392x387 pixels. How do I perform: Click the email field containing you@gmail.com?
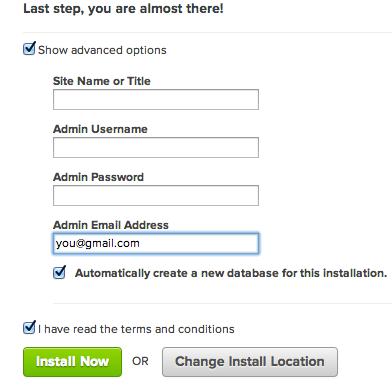click(156, 243)
